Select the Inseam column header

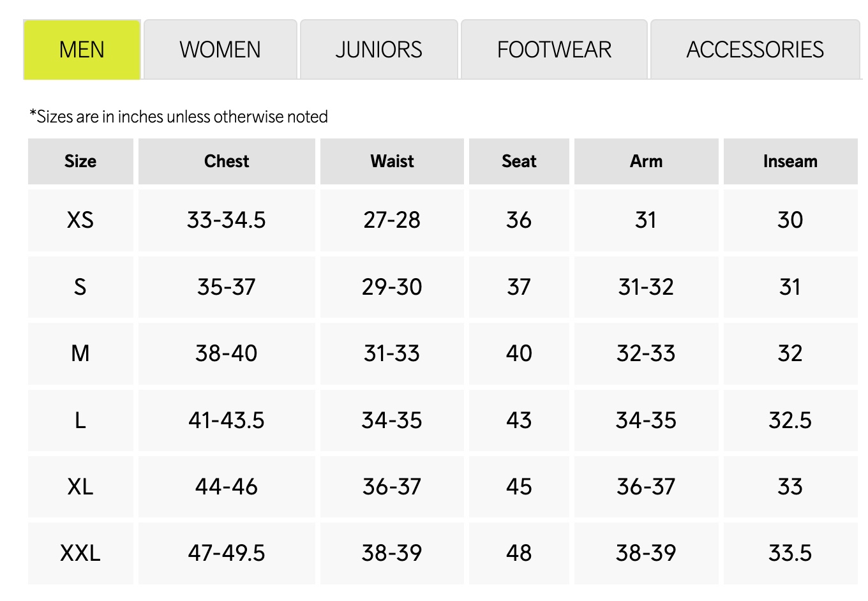[x=790, y=161]
